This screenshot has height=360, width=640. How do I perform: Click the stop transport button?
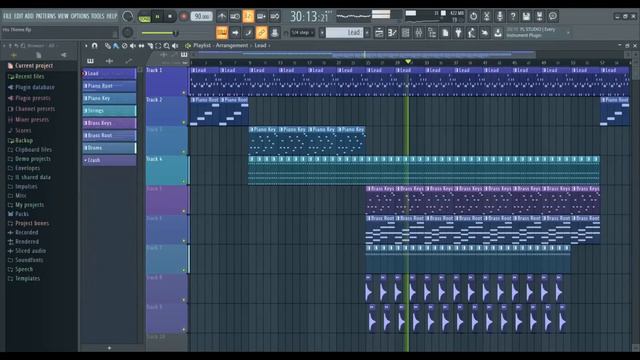pos(170,16)
